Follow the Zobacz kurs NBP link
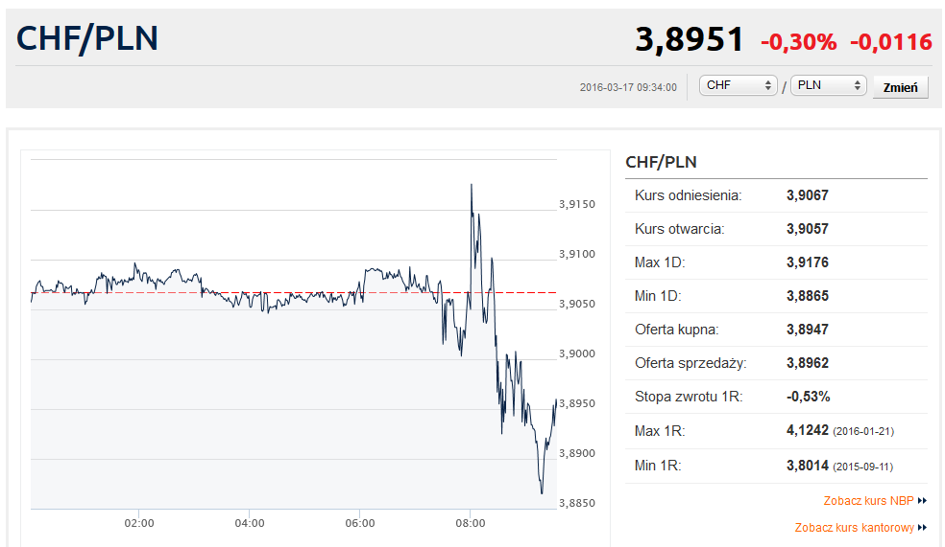Screen dimensions: 945x547 (868, 501)
